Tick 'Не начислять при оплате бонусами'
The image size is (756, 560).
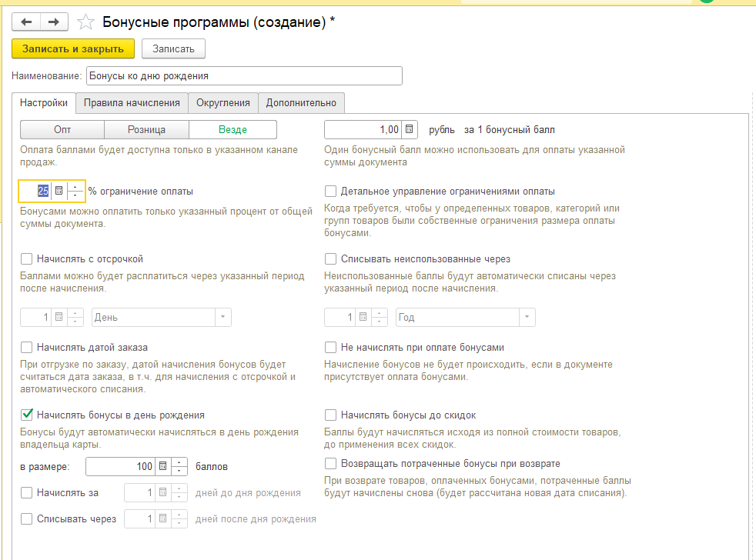point(331,347)
